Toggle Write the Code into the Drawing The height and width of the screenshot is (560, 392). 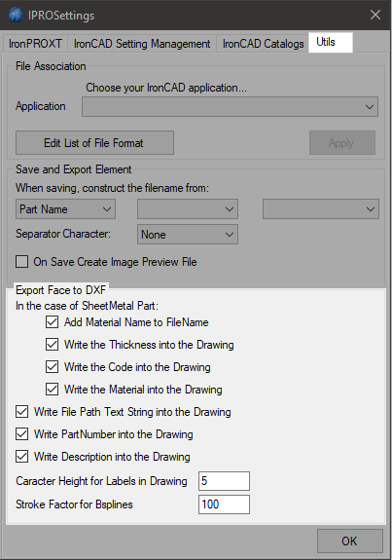click(53, 367)
